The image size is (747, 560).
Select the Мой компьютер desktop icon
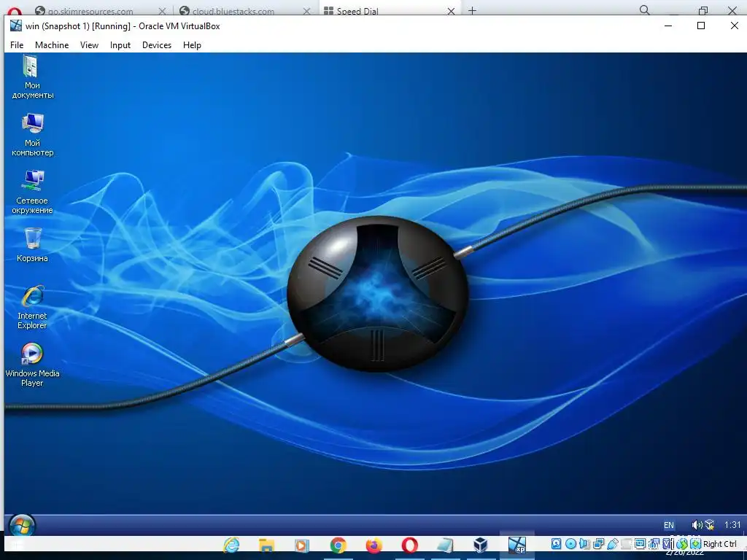click(32, 135)
